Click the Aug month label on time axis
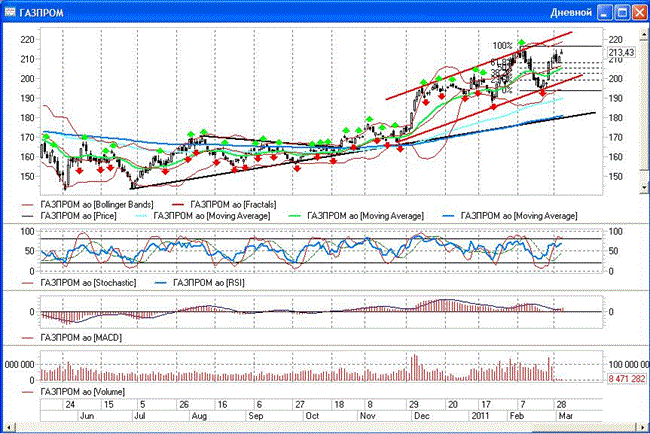Image resolution: width=650 pixels, height=434 pixels. (x=199, y=416)
